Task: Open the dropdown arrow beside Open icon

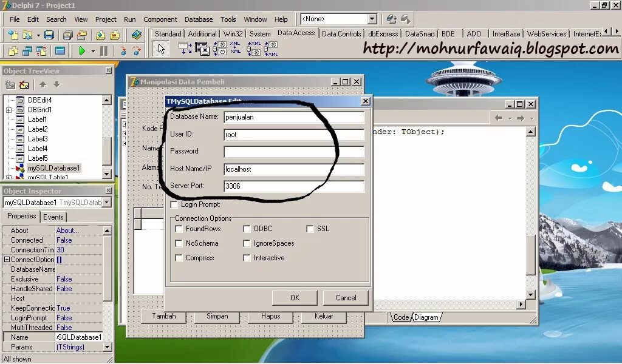Action: (x=38, y=36)
